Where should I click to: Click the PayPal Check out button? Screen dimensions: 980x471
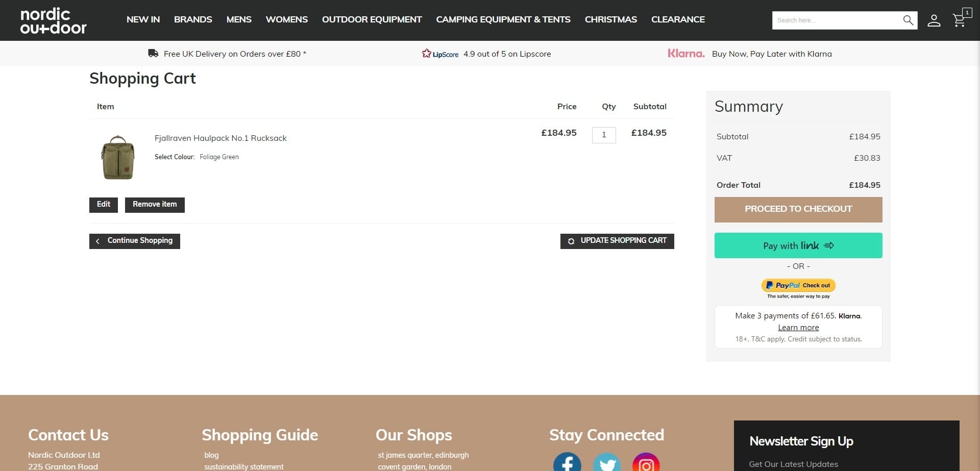coord(798,285)
